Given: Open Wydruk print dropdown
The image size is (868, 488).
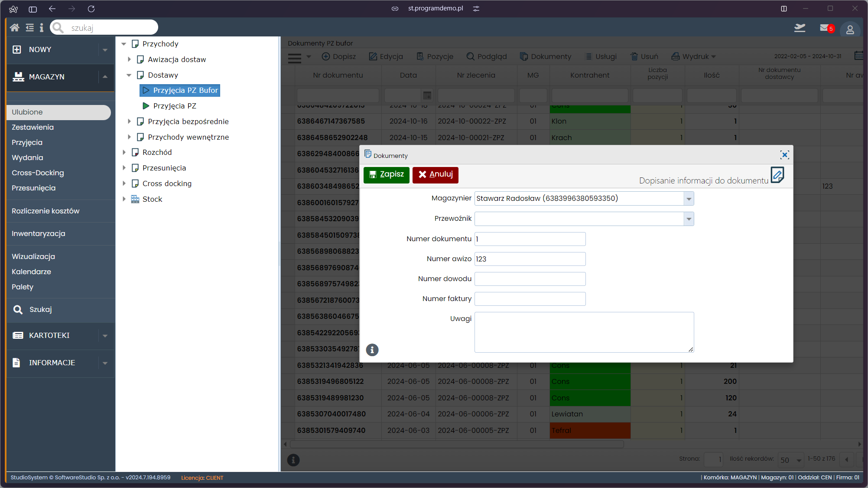Looking at the screenshot, I should pos(693,56).
